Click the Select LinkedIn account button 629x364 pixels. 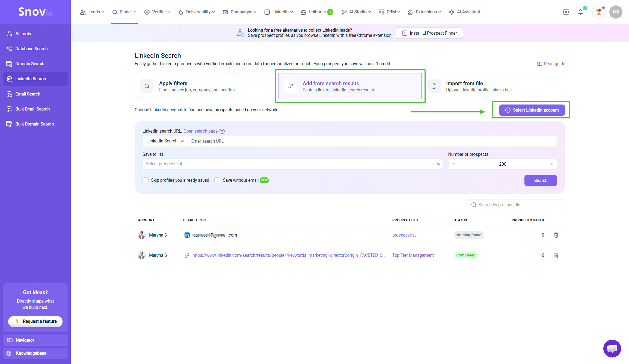pyautogui.click(x=532, y=110)
